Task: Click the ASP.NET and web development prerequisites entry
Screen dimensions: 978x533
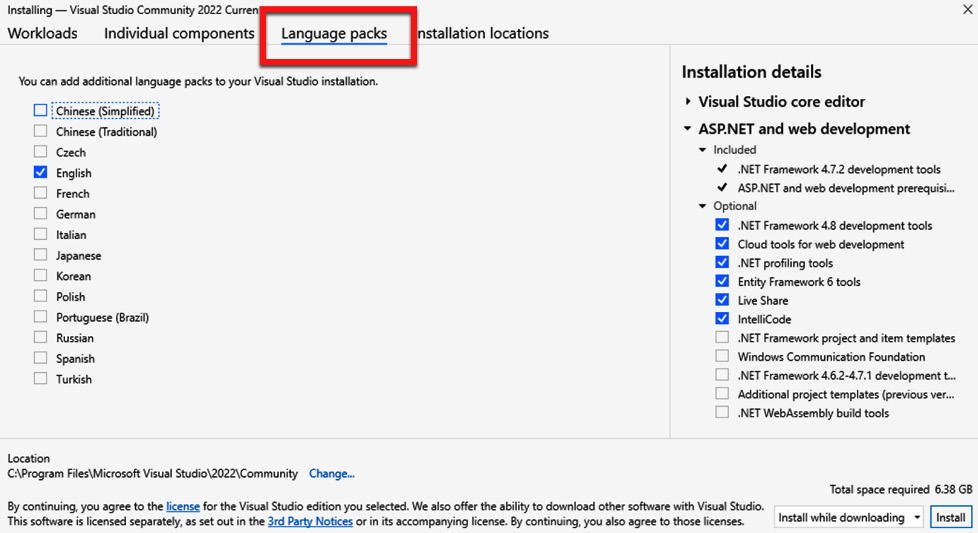Action: point(846,188)
